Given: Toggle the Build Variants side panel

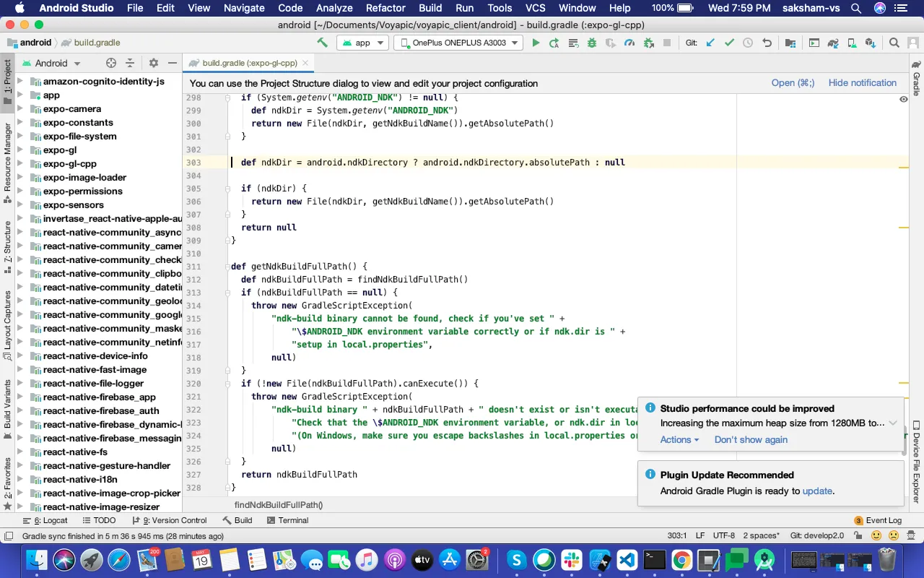Looking at the screenshot, I should pyautogui.click(x=8, y=405).
